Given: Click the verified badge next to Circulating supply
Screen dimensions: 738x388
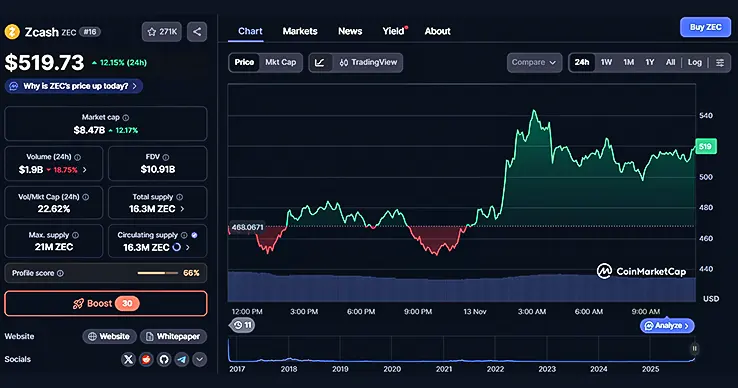Looking at the screenshot, I should pos(194,235).
